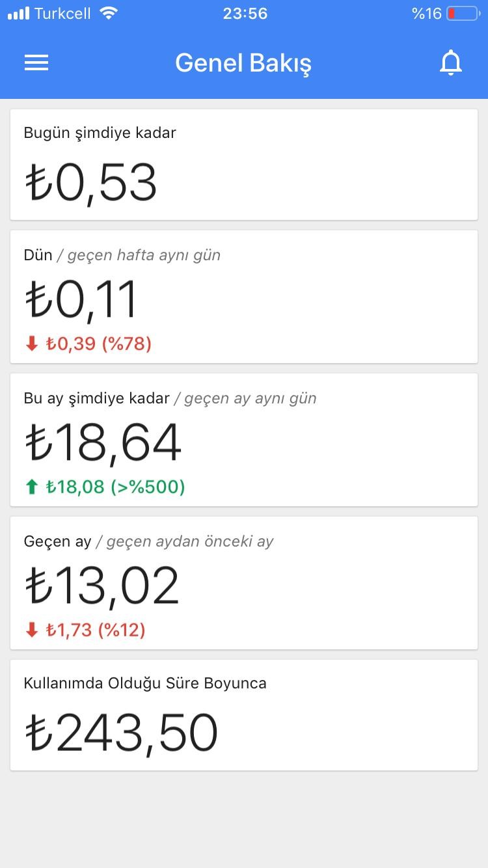Open the Bu ay şimdiye kadar card
The image size is (488, 868).
244,440
